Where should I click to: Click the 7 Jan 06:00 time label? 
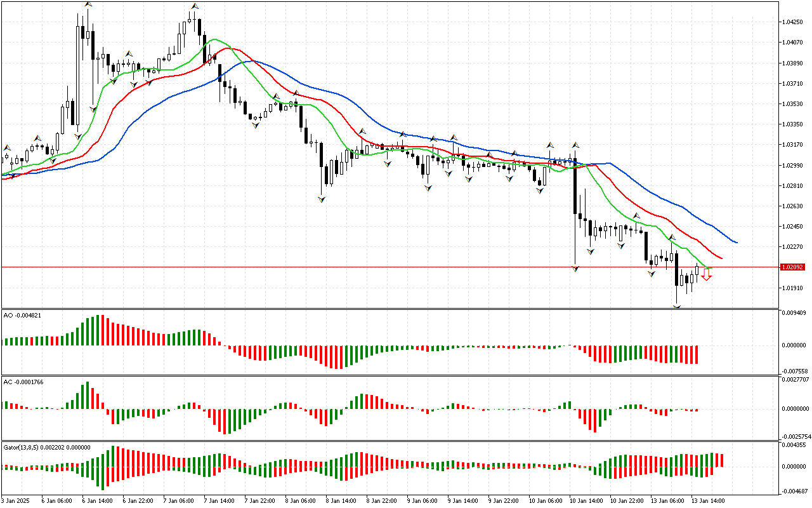tap(179, 500)
